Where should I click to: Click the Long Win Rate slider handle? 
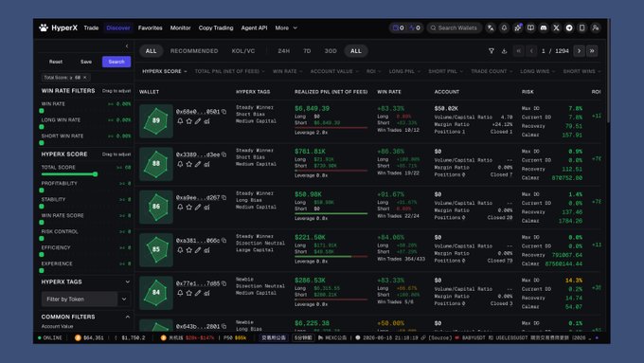(42, 127)
